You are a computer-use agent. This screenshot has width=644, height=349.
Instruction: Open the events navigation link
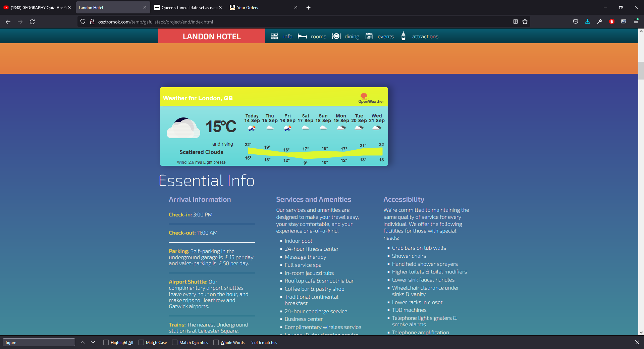tap(386, 37)
